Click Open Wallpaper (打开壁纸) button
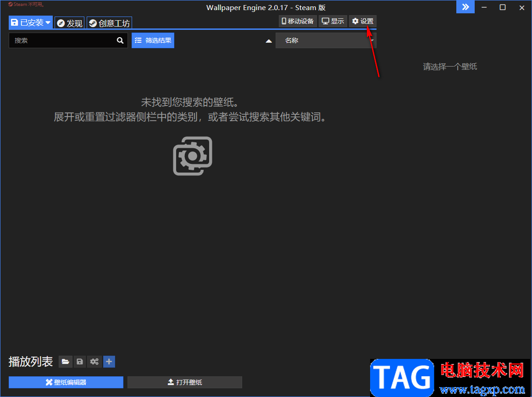The height and width of the screenshot is (397, 532). 184,382
